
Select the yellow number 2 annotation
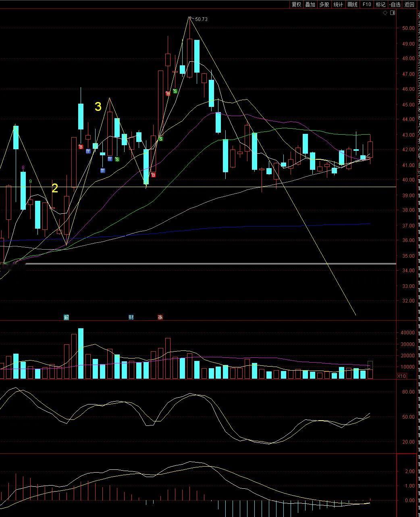tap(55, 188)
